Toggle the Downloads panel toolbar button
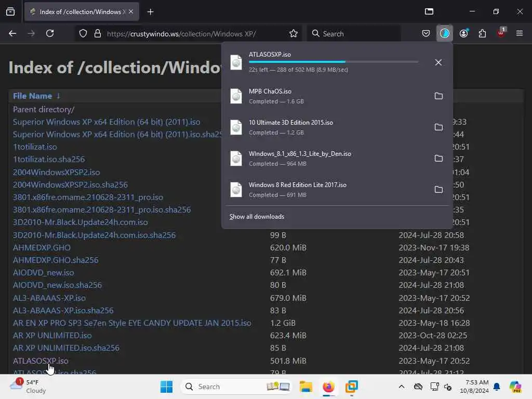 445,33
